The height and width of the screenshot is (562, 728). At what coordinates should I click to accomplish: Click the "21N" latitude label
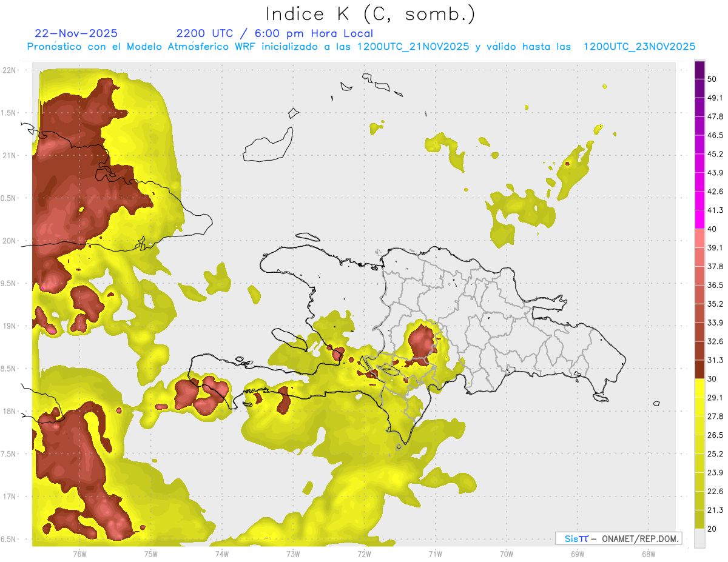coord(10,155)
